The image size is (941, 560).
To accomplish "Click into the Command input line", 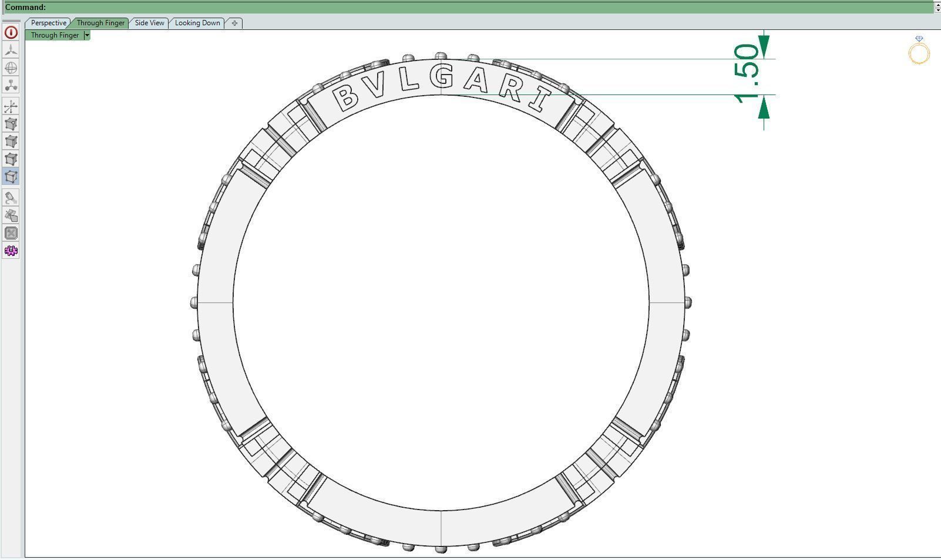I will coord(470,7).
